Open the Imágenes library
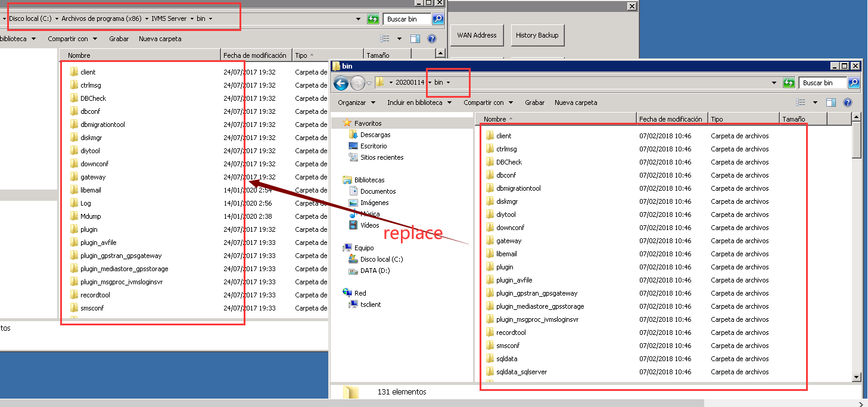 tap(374, 203)
